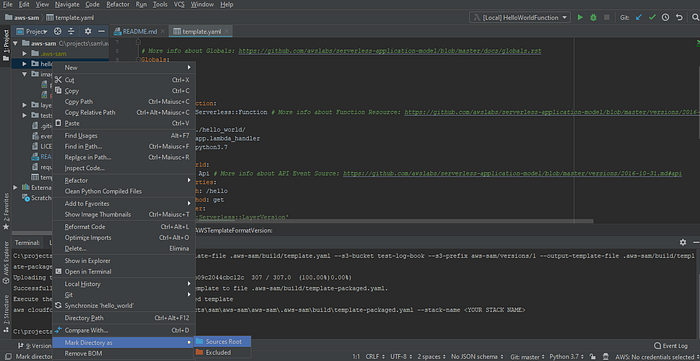Click Synchronize 'hello_world' refresh icon
700x361 pixels.
(x=58, y=306)
